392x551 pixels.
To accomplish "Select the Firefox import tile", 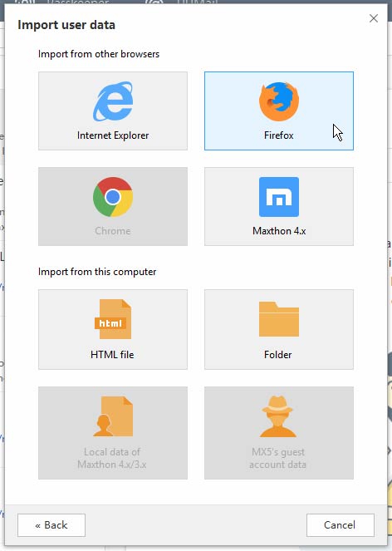I will pyautogui.click(x=279, y=111).
